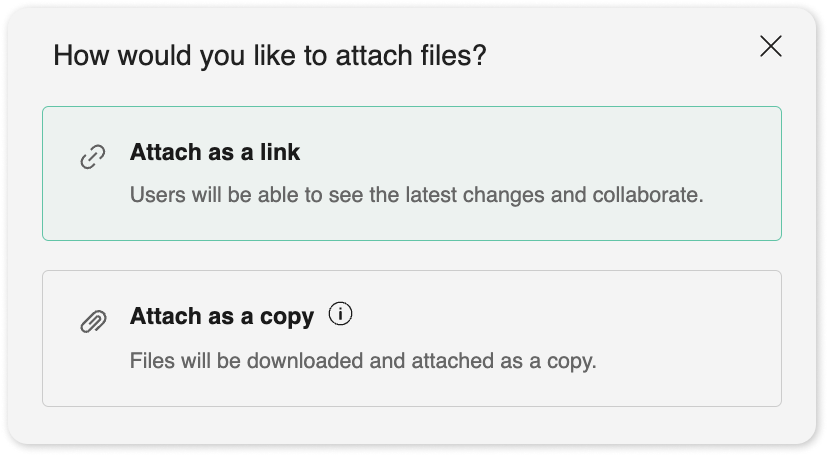Screen dimensions: 828x456
Task: Click empty area right of copy info icon
Action: pos(560,317)
